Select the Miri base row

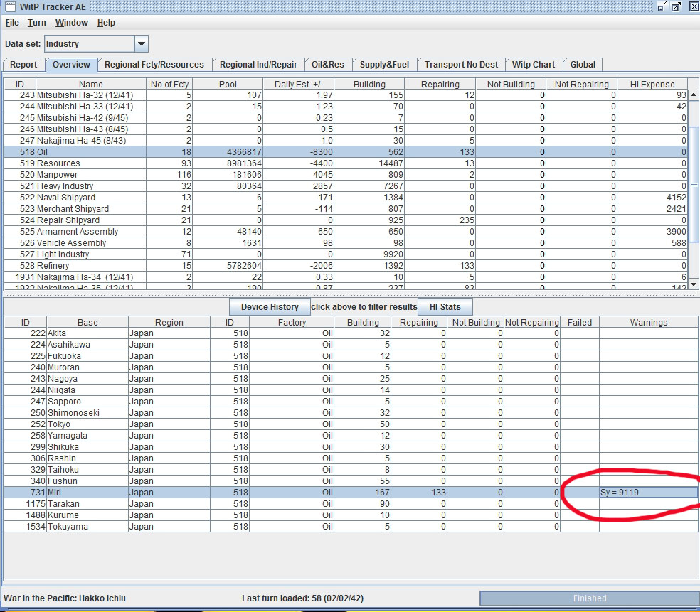tap(351, 493)
